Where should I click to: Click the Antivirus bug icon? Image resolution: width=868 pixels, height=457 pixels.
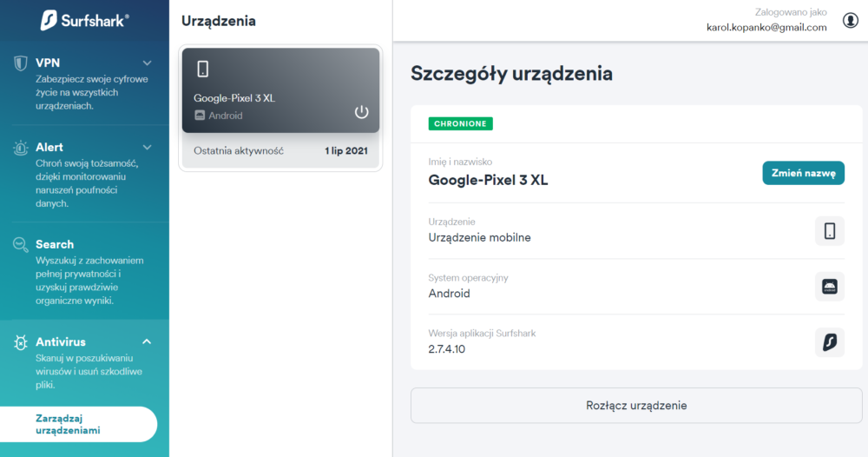click(21, 342)
